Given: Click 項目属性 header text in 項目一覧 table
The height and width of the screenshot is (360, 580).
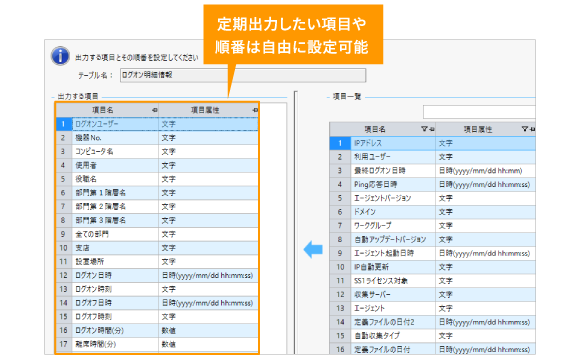Looking at the screenshot, I should 478,129.
